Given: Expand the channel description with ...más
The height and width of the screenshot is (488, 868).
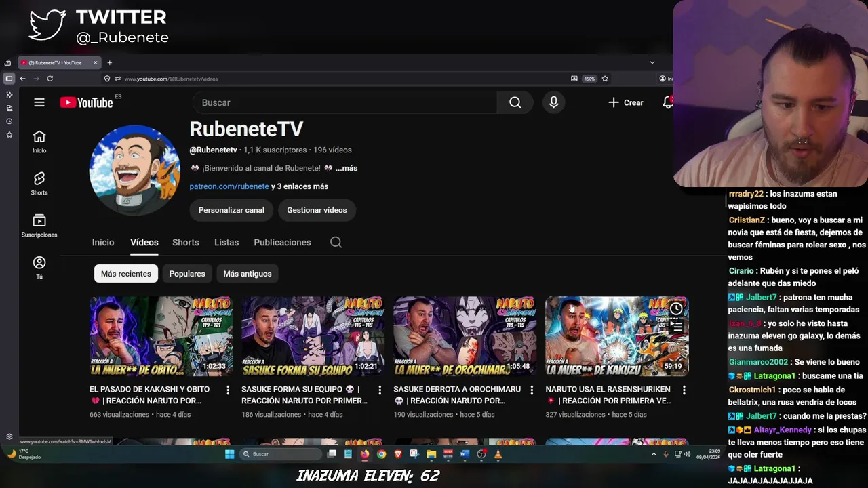Looking at the screenshot, I should pos(346,168).
